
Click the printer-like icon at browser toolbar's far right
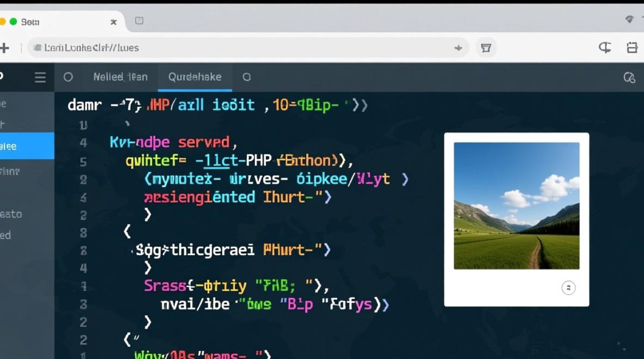pos(632,47)
